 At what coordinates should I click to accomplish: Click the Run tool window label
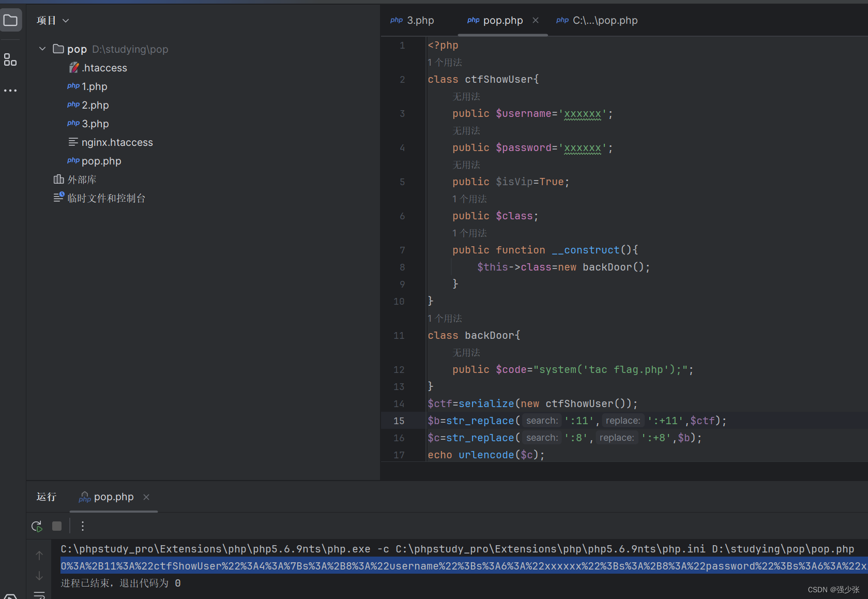pos(47,497)
